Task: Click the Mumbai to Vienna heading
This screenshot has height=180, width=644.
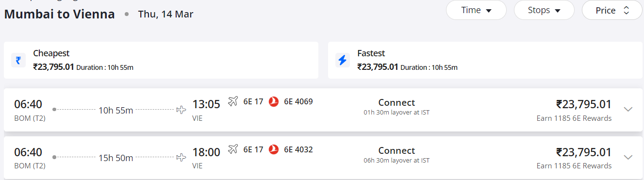Action: tap(60, 14)
